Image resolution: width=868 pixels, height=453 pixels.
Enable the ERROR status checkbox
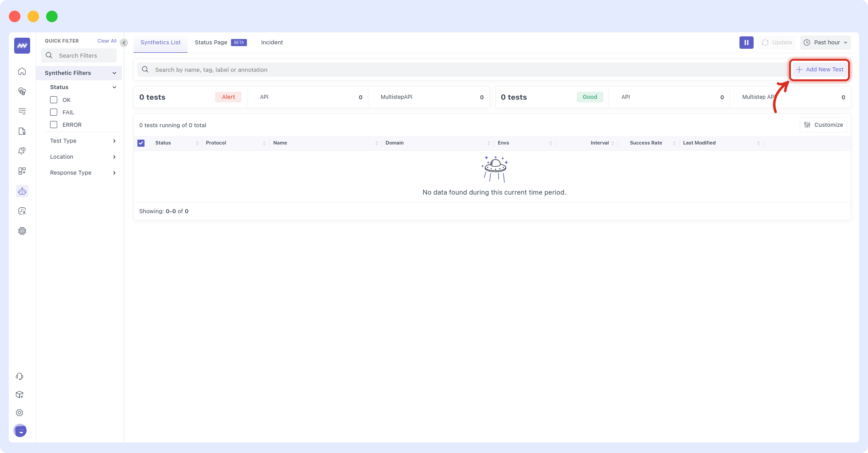tap(54, 125)
